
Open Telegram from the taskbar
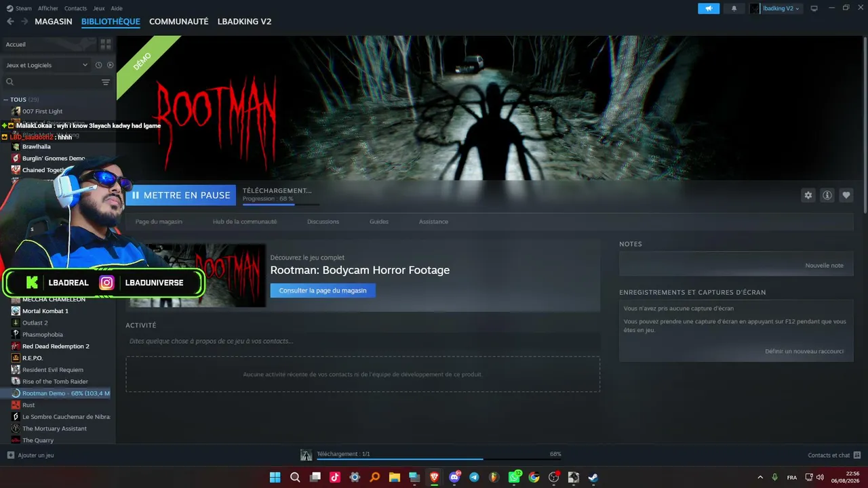474,477
